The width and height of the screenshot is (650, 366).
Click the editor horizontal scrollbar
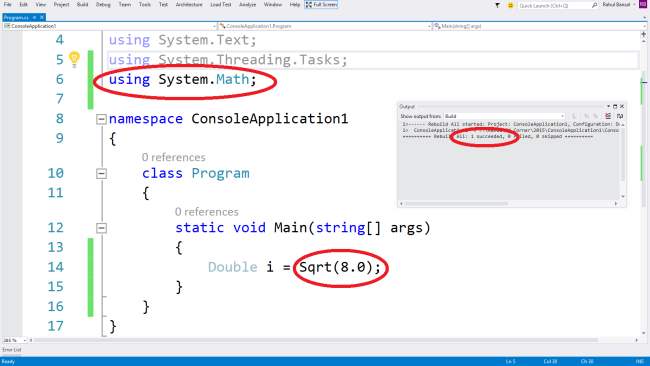tap(316, 340)
